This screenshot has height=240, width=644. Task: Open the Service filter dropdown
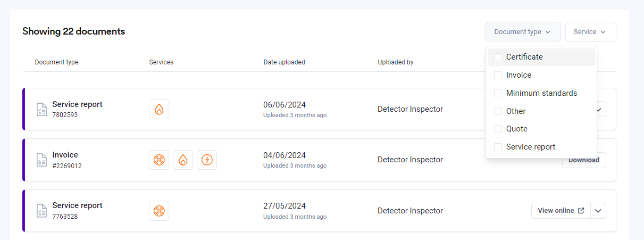(x=590, y=31)
